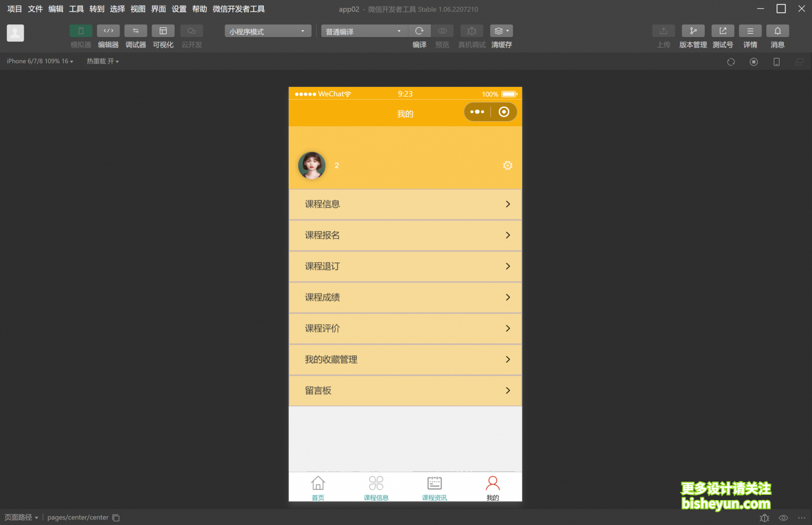The image size is (812, 525).
Task: Open the compile mode dropdown
Action: tap(365, 31)
